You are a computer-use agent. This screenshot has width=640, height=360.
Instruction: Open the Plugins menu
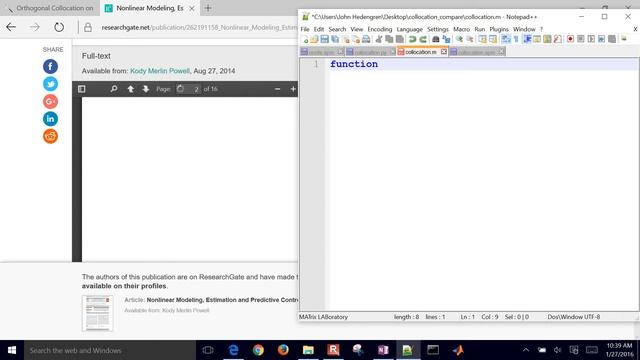pos(499,29)
